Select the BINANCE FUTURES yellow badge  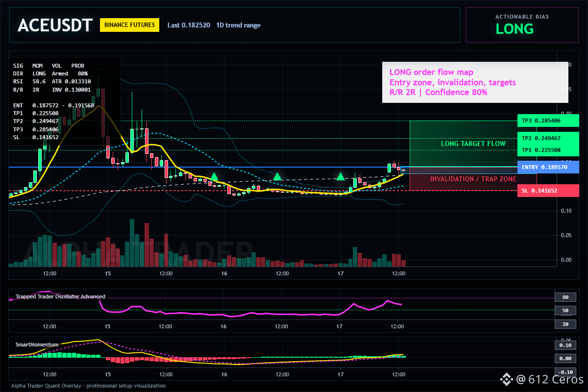coord(129,25)
